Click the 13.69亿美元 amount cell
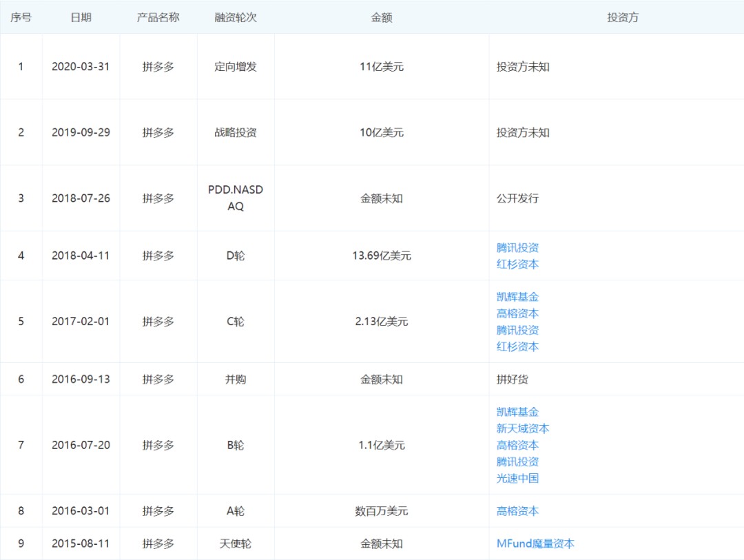 tap(381, 256)
